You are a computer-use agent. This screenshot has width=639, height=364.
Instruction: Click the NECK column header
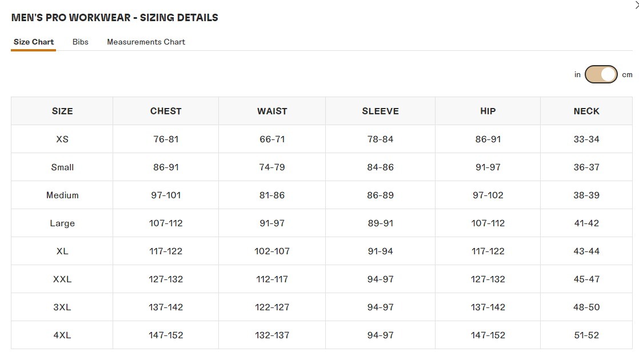click(x=586, y=111)
